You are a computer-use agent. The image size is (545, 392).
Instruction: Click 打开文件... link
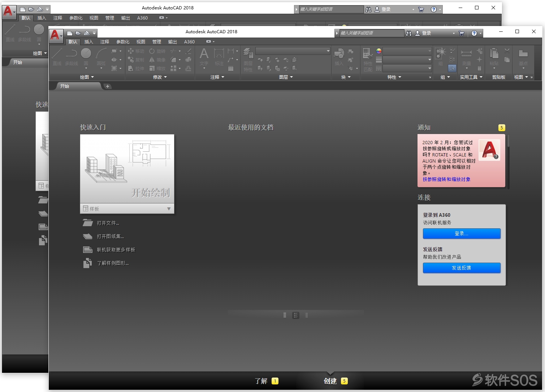pyautogui.click(x=108, y=223)
